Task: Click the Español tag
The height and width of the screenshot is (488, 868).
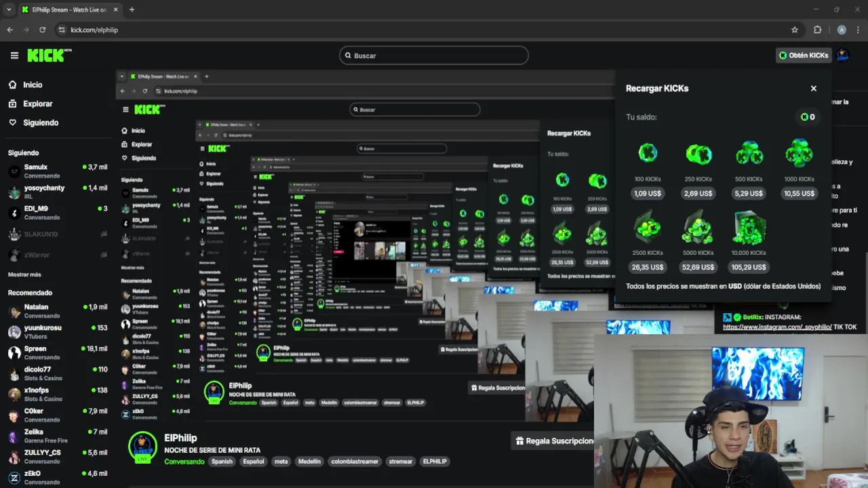Action: [254, 462]
